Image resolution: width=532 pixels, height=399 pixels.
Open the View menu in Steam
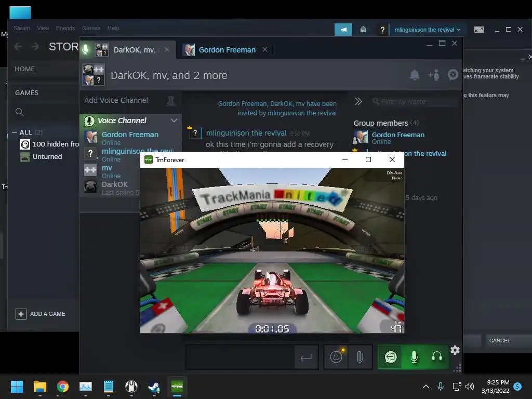coord(43,28)
